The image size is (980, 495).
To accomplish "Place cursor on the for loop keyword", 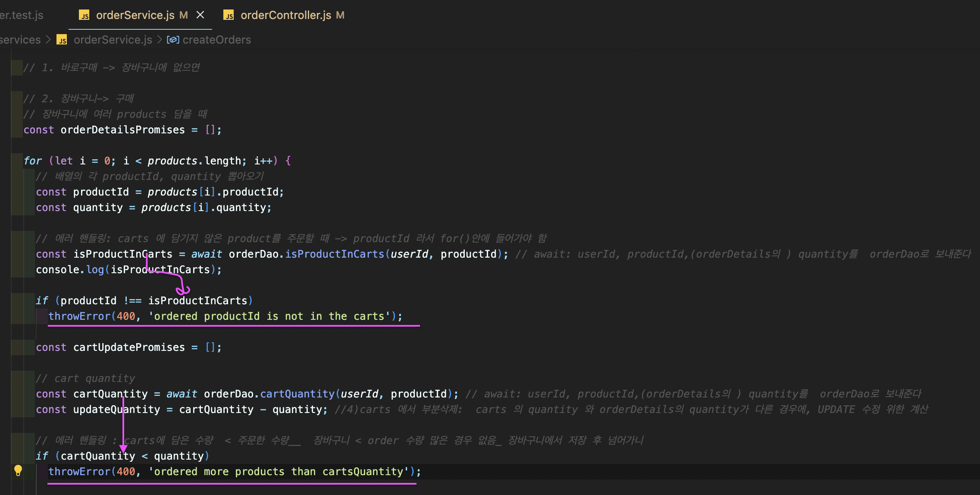I will pyautogui.click(x=33, y=161).
